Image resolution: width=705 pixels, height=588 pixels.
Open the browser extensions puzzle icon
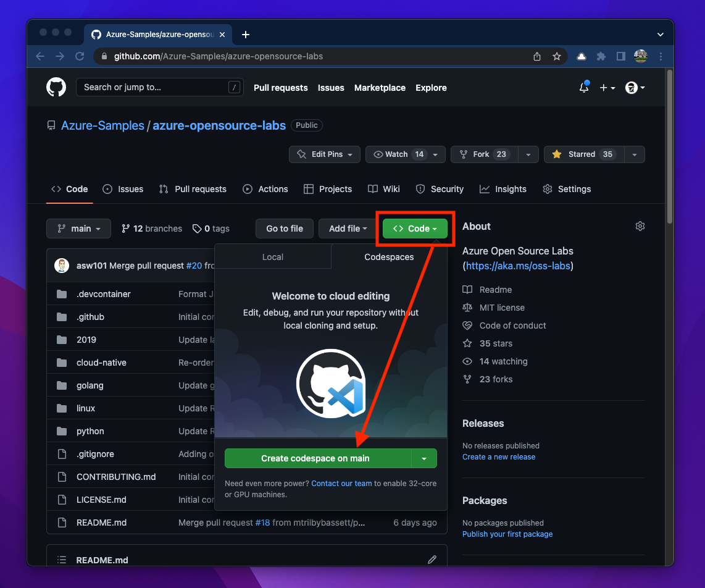click(x=601, y=56)
